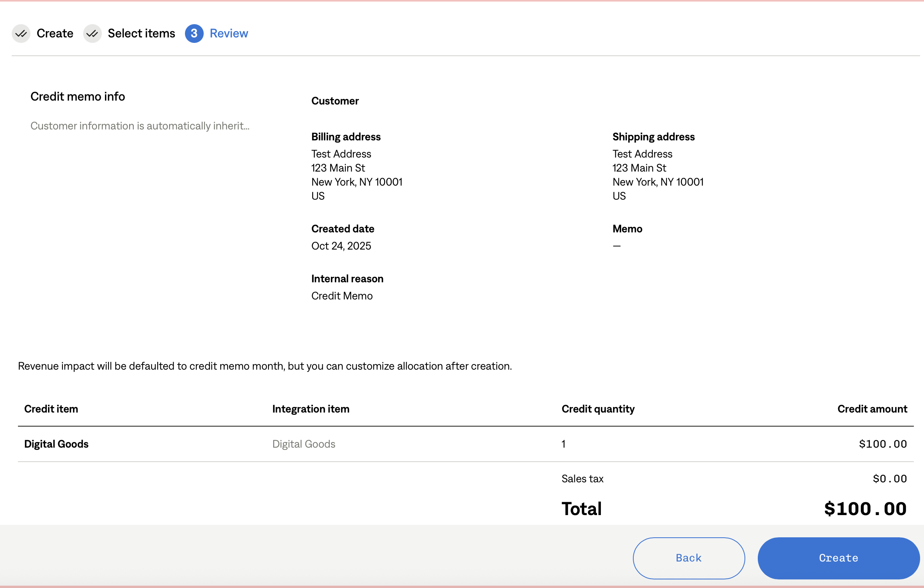This screenshot has height=588, width=924.
Task: Click the Integration item column header
Action: (311, 409)
